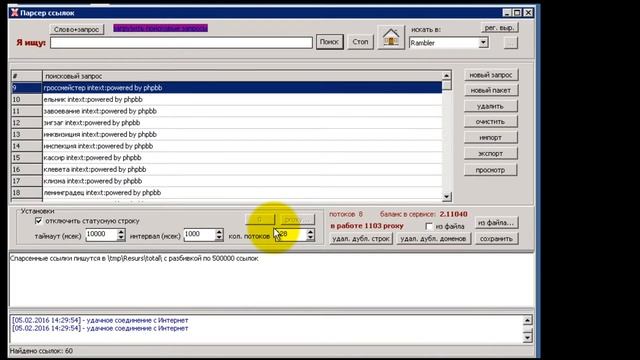Select row 17 'клизма intext:powered by phpbb'
This screenshot has width=640, height=360.
click(227, 181)
